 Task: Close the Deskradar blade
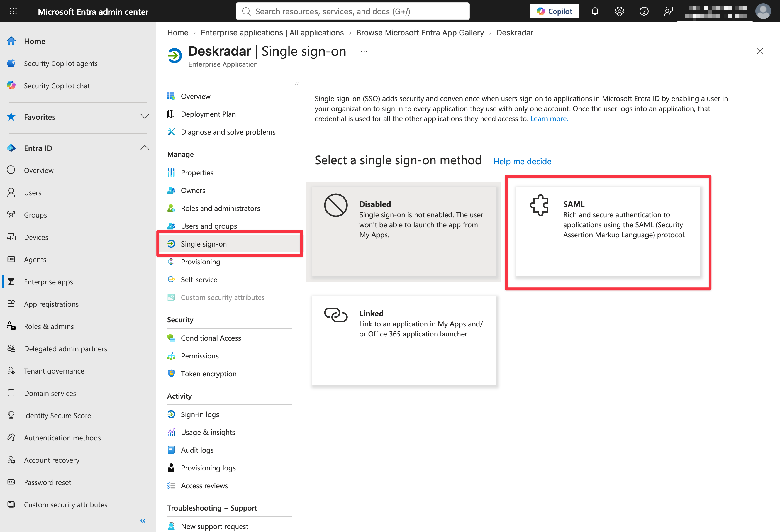[x=760, y=51]
